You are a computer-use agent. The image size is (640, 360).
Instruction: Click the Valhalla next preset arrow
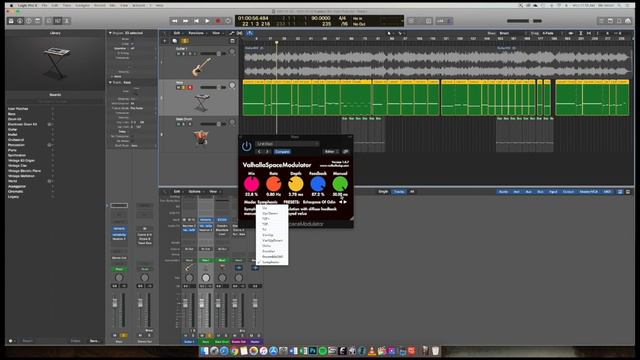pos(345,202)
